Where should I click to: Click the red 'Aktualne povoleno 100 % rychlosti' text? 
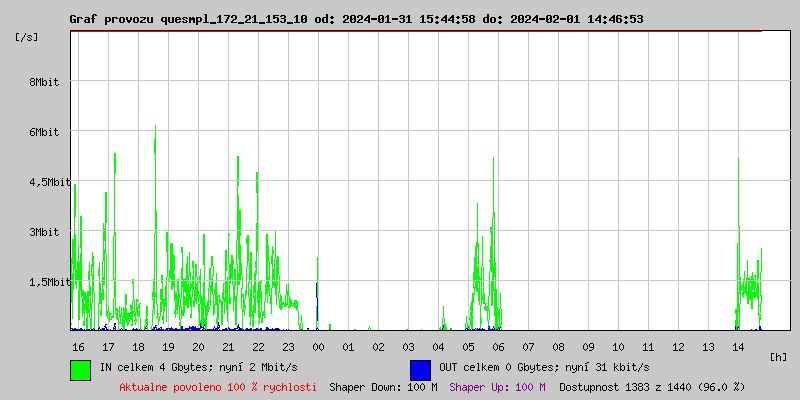point(218,386)
